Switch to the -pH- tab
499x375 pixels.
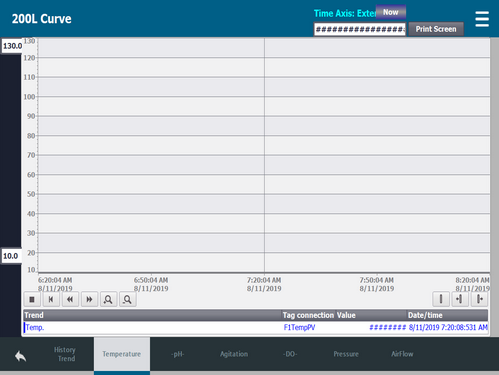[x=178, y=354]
